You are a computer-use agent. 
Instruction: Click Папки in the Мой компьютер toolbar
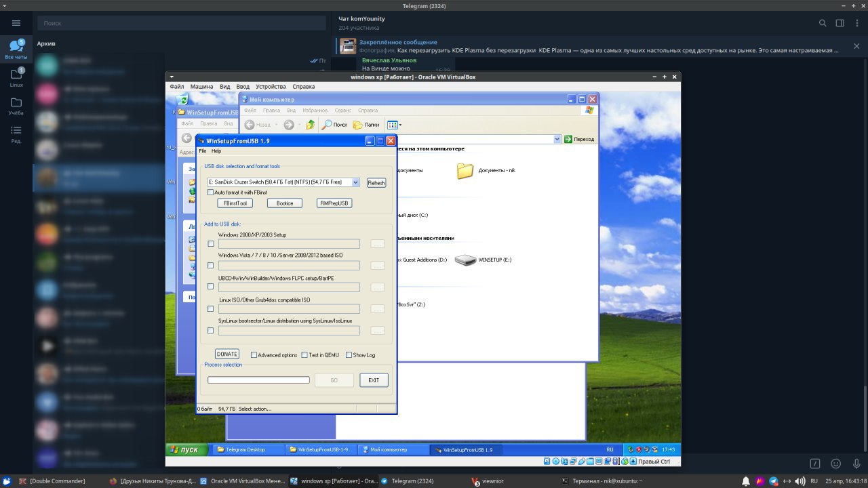click(366, 125)
